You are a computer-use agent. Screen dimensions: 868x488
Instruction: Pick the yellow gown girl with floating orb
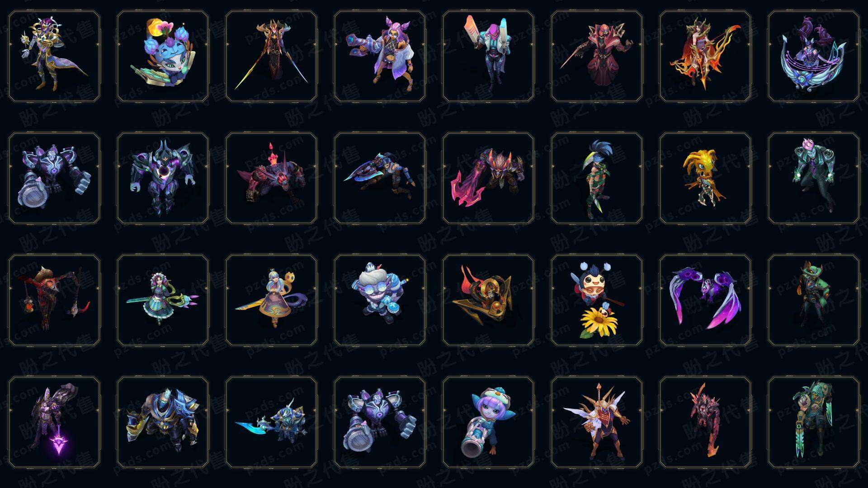point(271,300)
